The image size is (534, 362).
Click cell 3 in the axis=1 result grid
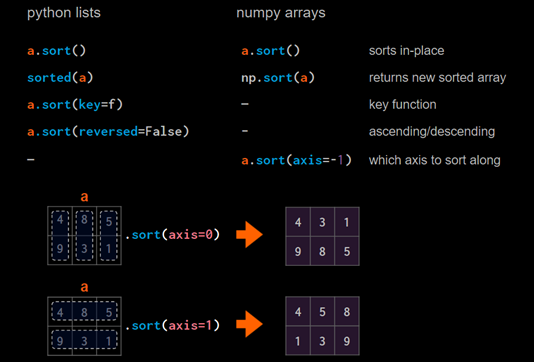pos(323,341)
